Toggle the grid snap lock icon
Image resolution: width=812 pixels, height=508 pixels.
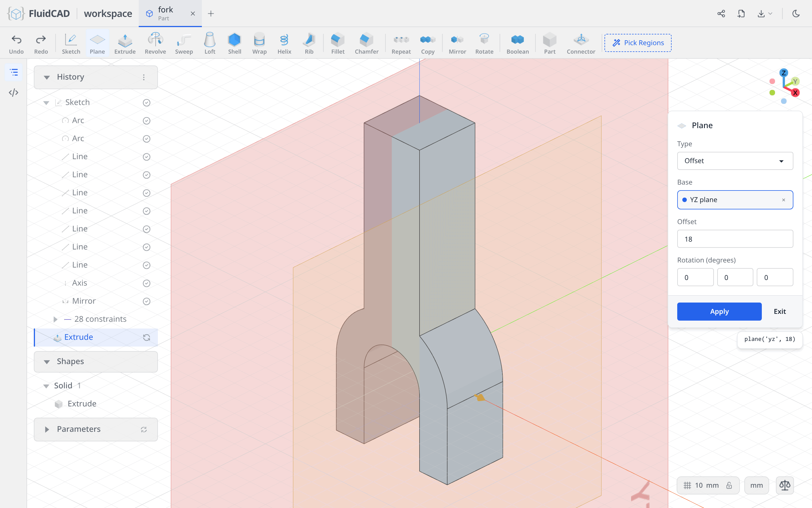729,485
